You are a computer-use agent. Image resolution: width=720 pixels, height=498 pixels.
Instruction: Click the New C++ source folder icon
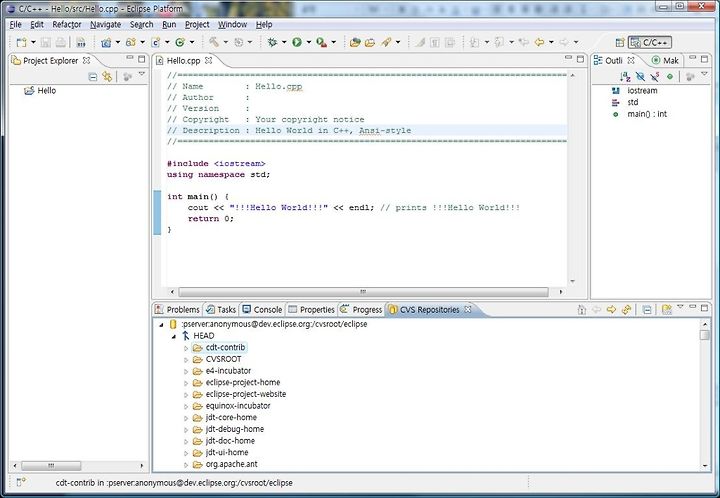point(131,42)
